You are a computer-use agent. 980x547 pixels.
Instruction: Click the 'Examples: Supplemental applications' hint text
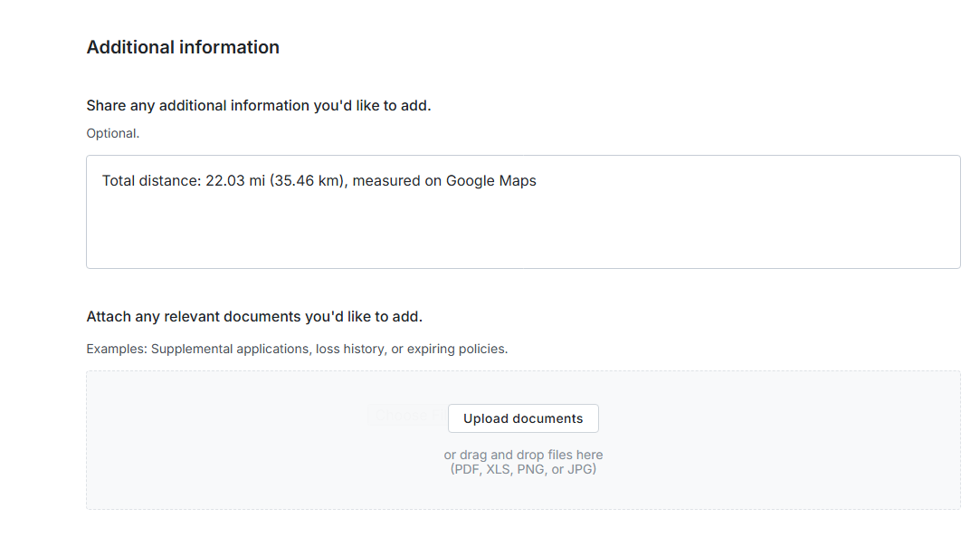click(197, 349)
